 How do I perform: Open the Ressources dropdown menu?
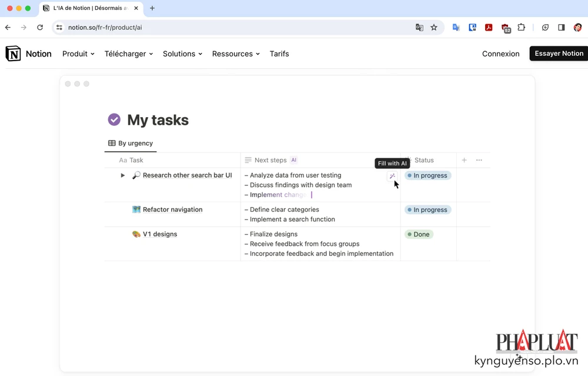click(x=236, y=54)
